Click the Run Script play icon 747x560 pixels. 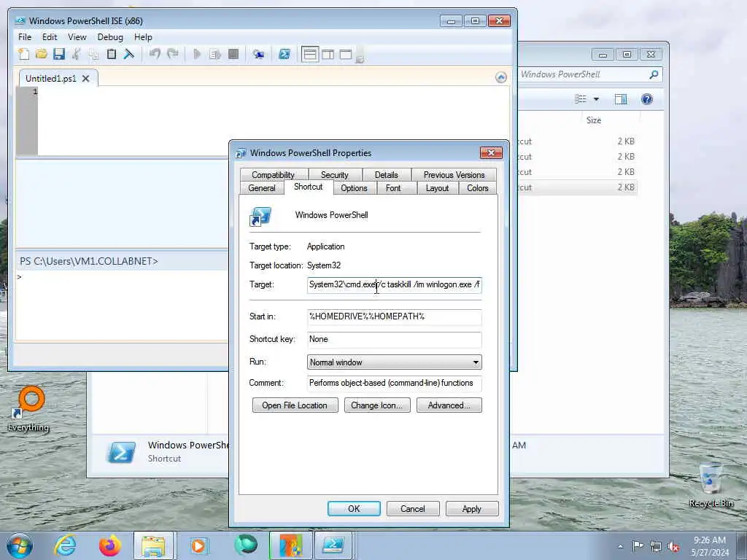tap(197, 54)
